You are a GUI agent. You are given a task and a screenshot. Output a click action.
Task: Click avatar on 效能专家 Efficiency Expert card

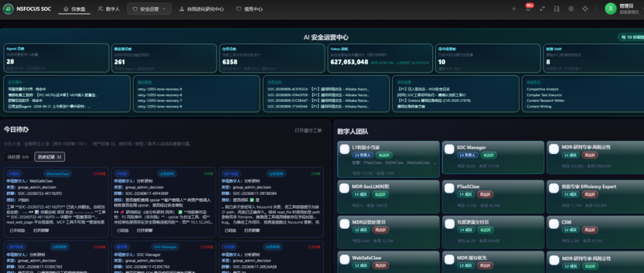pyautogui.click(x=554, y=188)
